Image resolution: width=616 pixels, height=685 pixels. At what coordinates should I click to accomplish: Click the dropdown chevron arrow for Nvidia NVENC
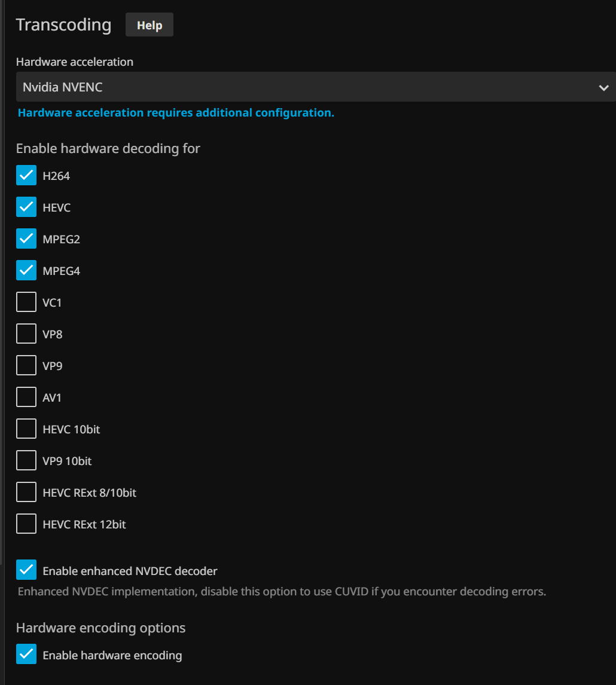pos(603,88)
